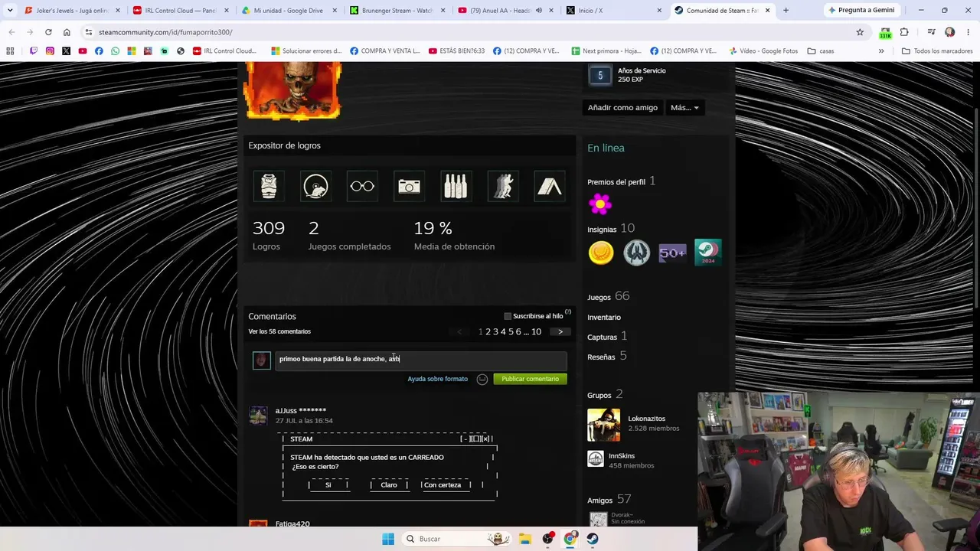Open the armored vest achievement icon
Image resolution: width=980 pixels, height=551 pixels.
click(269, 186)
